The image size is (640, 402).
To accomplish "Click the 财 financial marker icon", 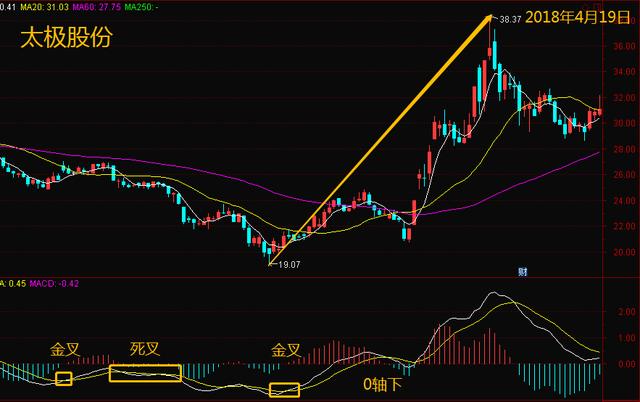I will tap(523, 270).
